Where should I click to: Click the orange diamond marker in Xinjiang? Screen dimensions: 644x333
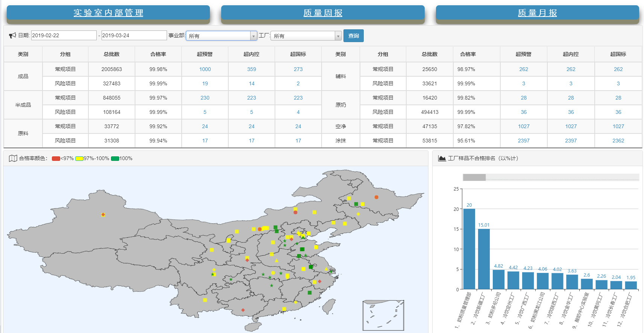103,215
